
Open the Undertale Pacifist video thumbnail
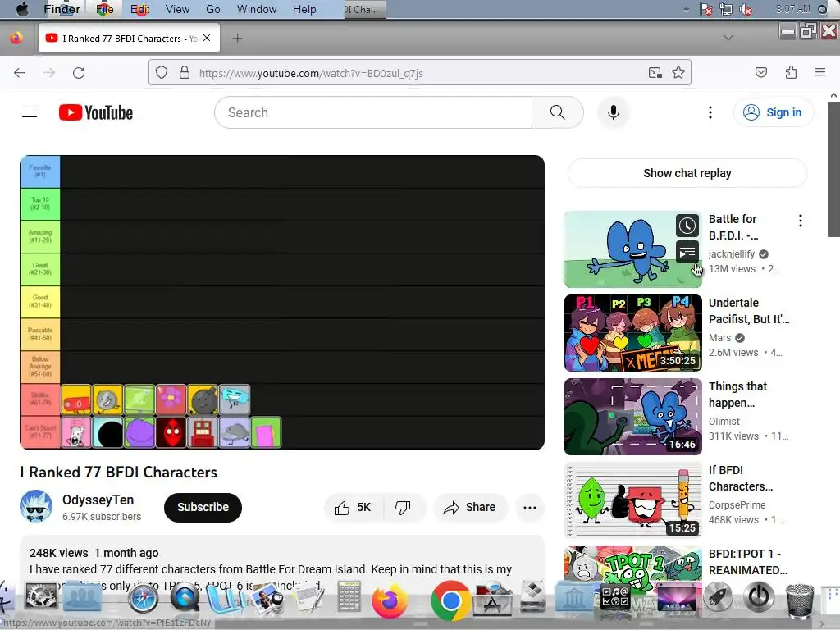632,333
